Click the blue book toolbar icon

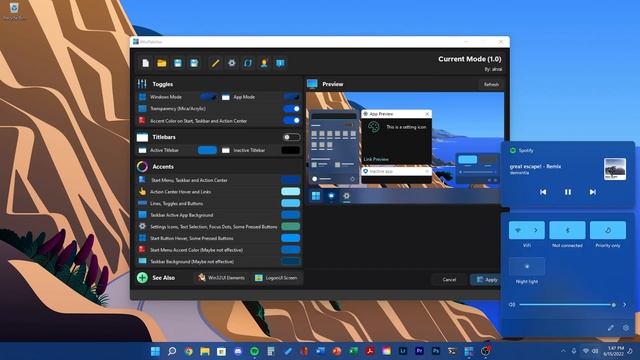pos(280,63)
